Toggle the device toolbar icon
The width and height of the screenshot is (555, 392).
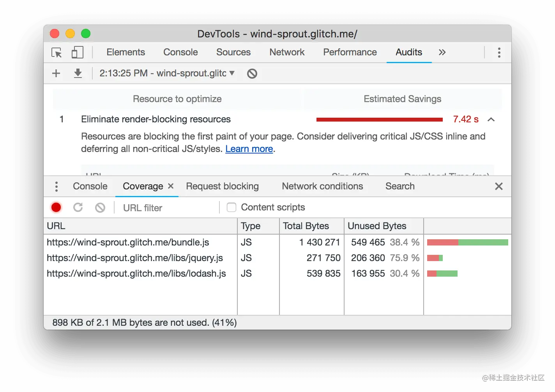coord(78,52)
